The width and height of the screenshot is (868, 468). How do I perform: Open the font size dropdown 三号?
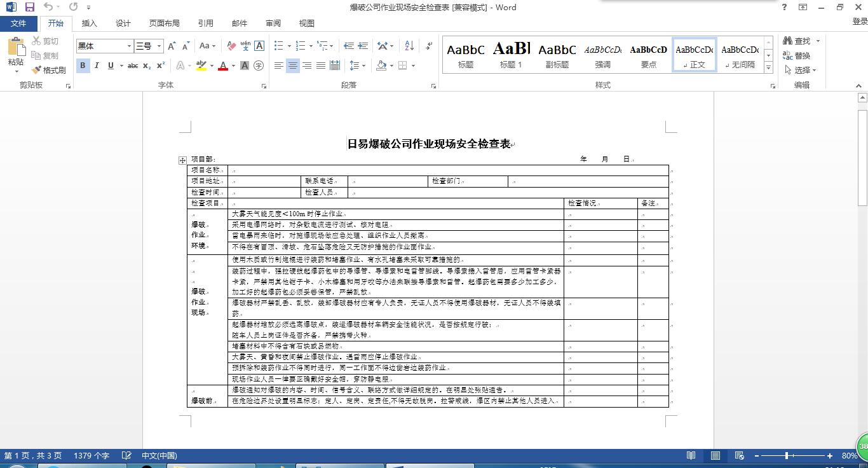pos(159,46)
